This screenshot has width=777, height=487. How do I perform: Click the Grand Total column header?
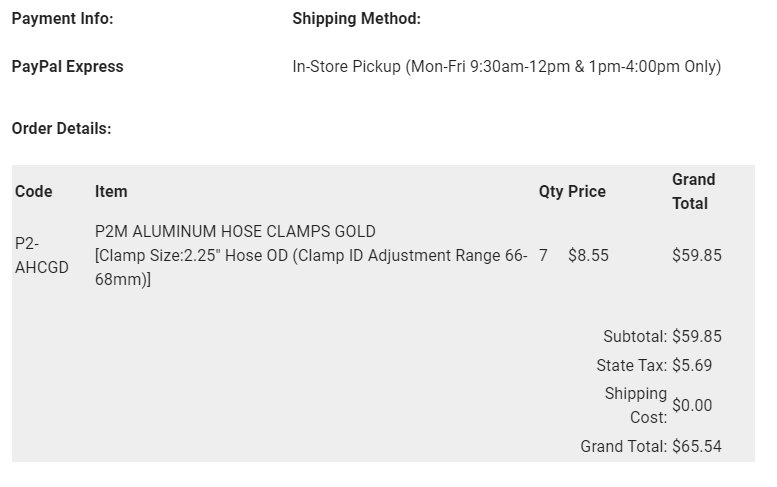tap(693, 191)
